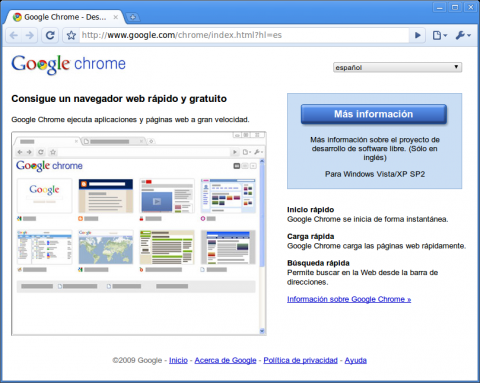Reload the page with the refresh icon
The height and width of the screenshot is (383, 480).
click(50, 35)
